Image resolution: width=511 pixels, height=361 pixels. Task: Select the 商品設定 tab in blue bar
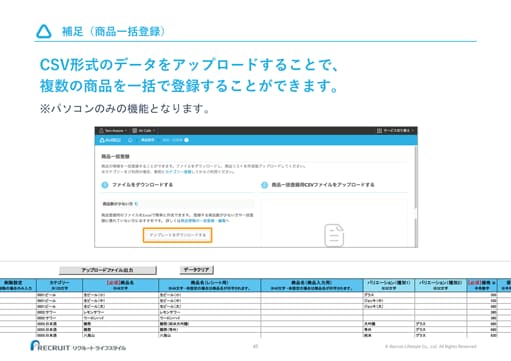147,140
